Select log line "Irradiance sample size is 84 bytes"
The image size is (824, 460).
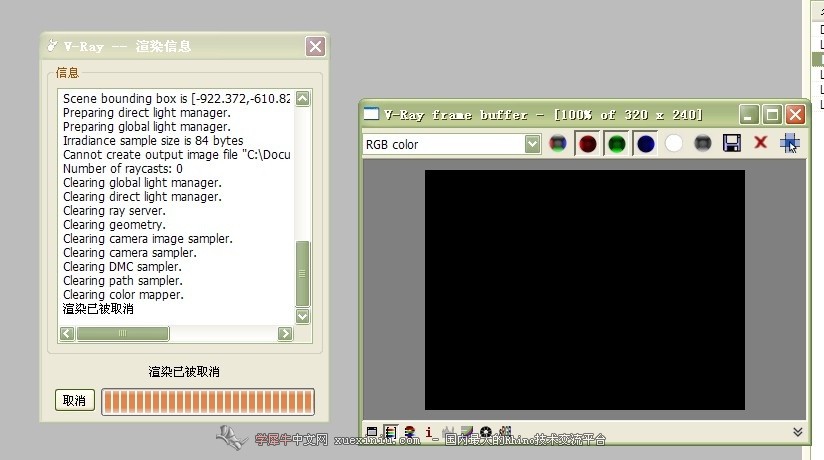pyautogui.click(x=153, y=140)
